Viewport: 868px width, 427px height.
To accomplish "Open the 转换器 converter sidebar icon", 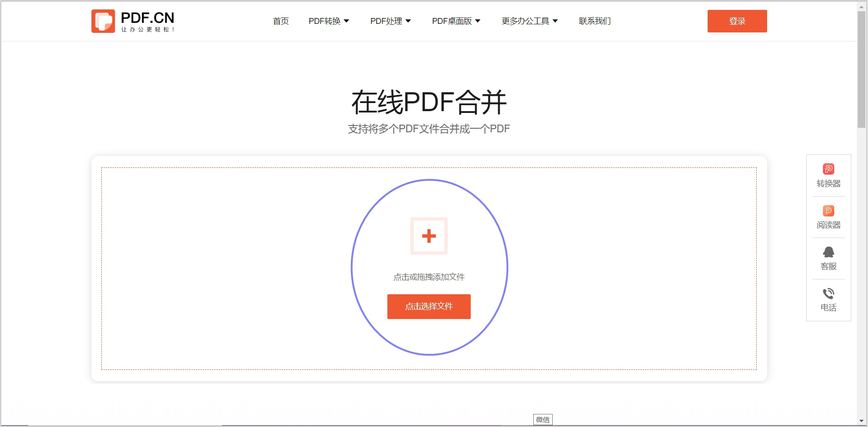I will pos(828,169).
